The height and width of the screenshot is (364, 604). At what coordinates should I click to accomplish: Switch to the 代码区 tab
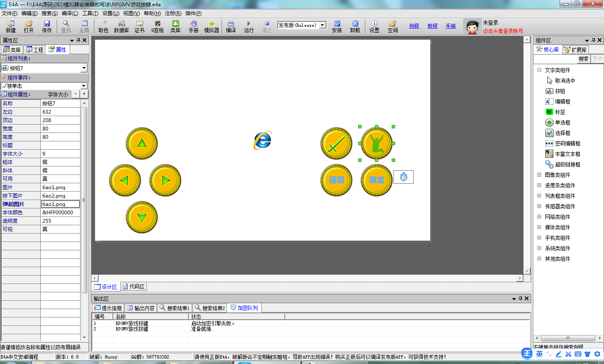pos(134,287)
